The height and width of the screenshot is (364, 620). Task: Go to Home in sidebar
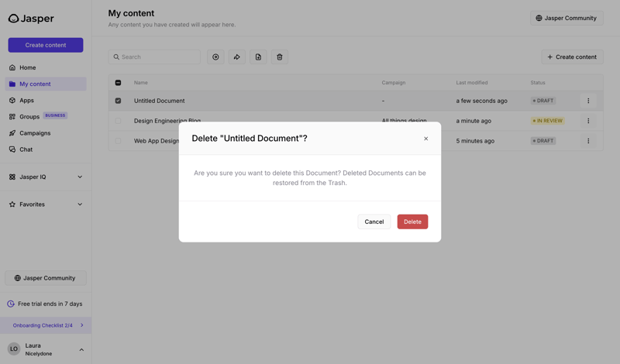pyautogui.click(x=46, y=67)
